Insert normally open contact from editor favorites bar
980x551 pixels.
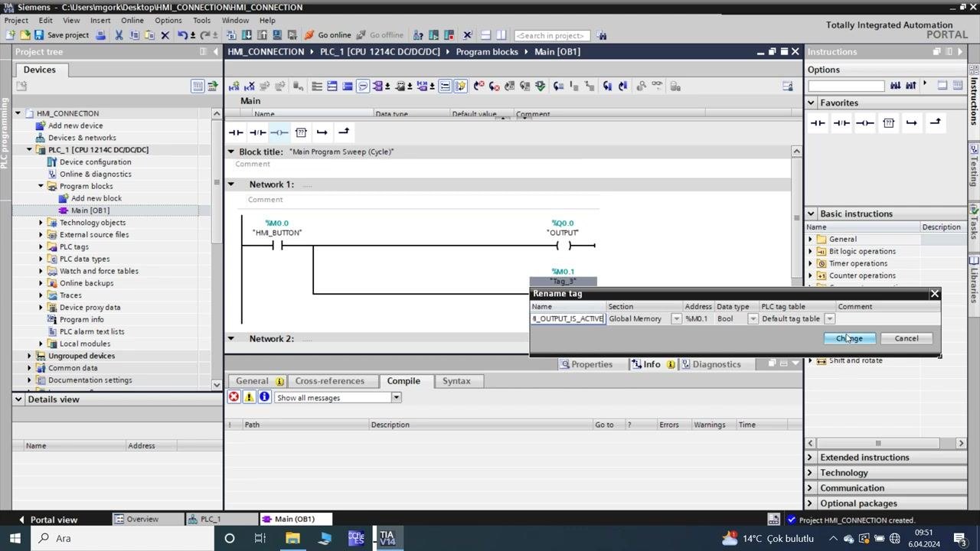236,132
